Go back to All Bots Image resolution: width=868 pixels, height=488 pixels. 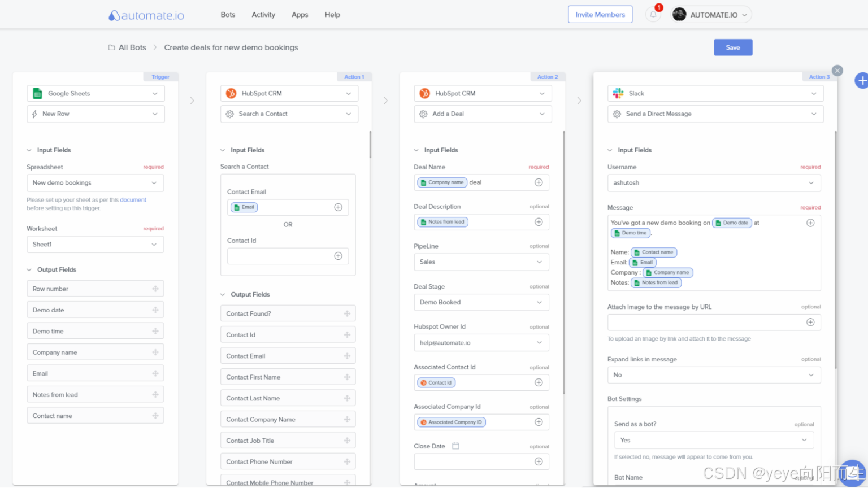coord(132,47)
